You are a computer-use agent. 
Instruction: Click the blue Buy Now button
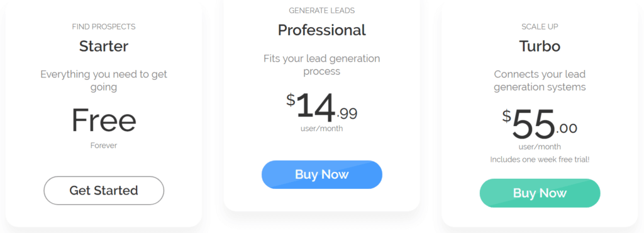(321, 174)
